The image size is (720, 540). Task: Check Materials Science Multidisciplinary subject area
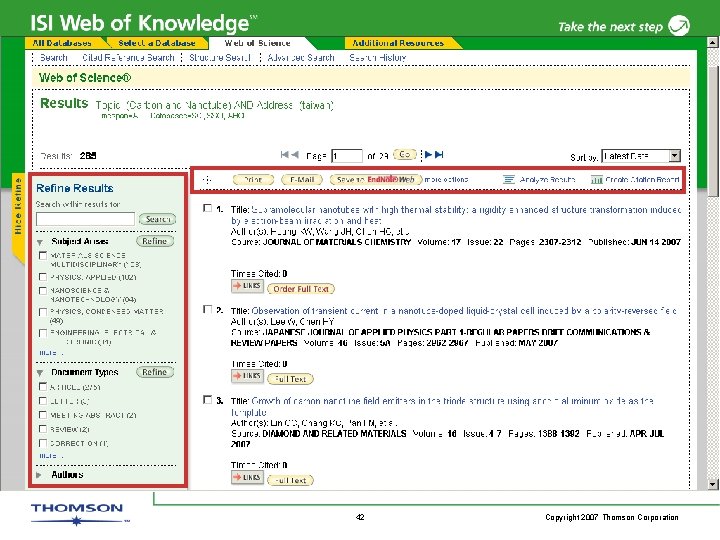point(43,255)
